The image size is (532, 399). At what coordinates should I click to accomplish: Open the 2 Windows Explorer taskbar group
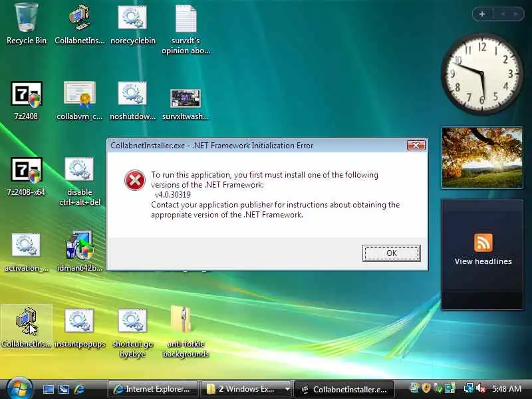tap(241, 389)
